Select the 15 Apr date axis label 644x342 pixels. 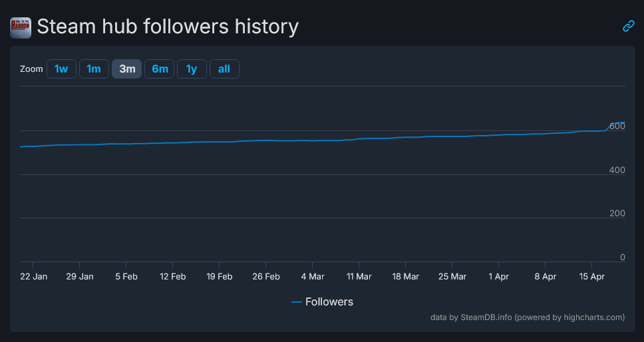591,277
